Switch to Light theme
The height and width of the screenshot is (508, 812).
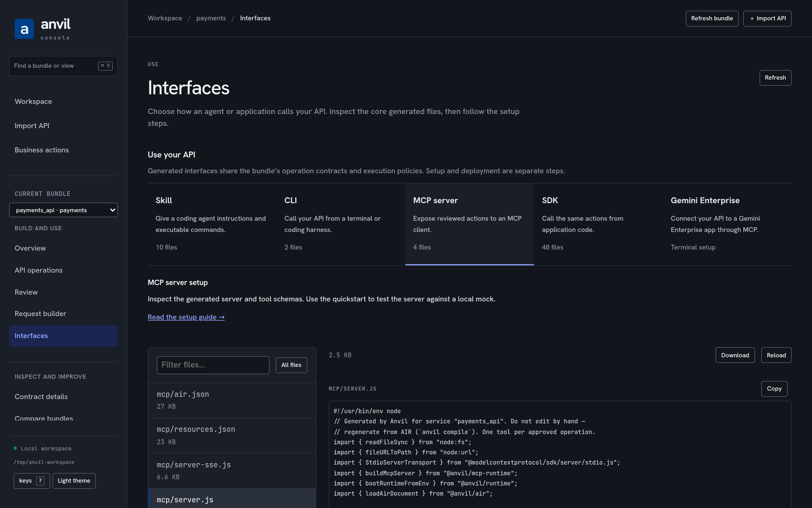tap(74, 481)
